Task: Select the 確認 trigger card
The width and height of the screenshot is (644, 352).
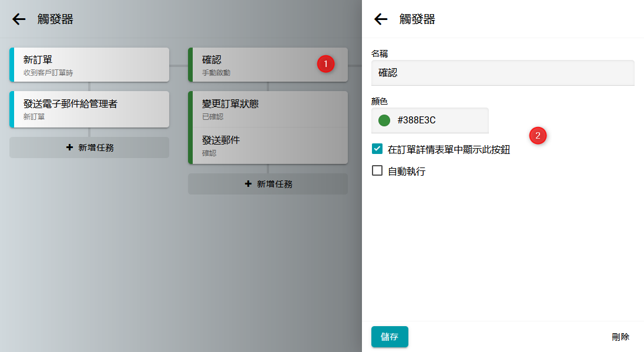Action: [x=253, y=65]
